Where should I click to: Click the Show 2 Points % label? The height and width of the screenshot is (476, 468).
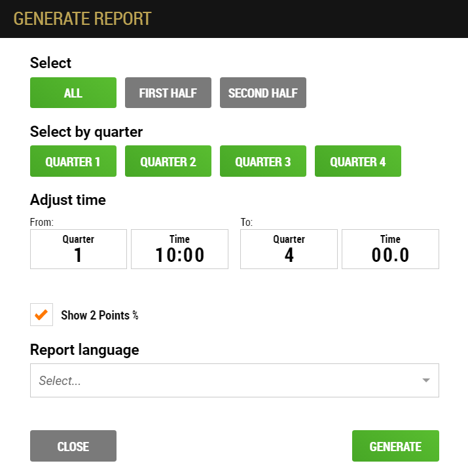click(x=99, y=315)
